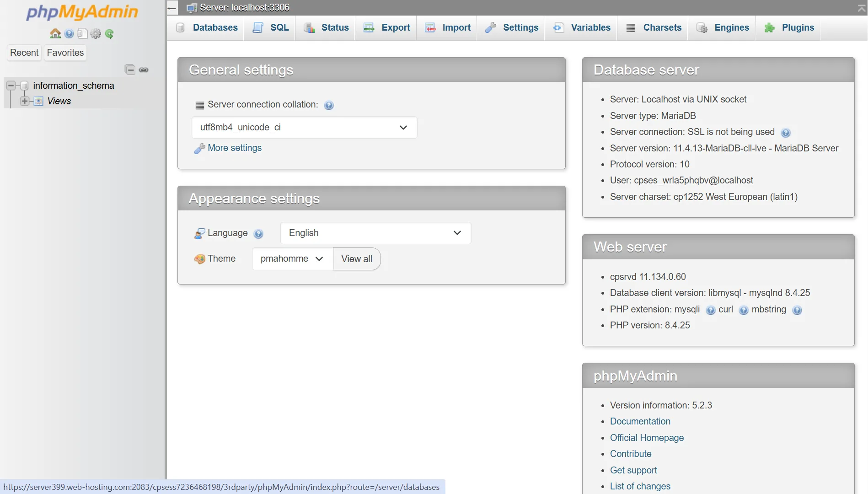The width and height of the screenshot is (868, 494).
Task: Select the Views item in the tree
Action: point(59,101)
